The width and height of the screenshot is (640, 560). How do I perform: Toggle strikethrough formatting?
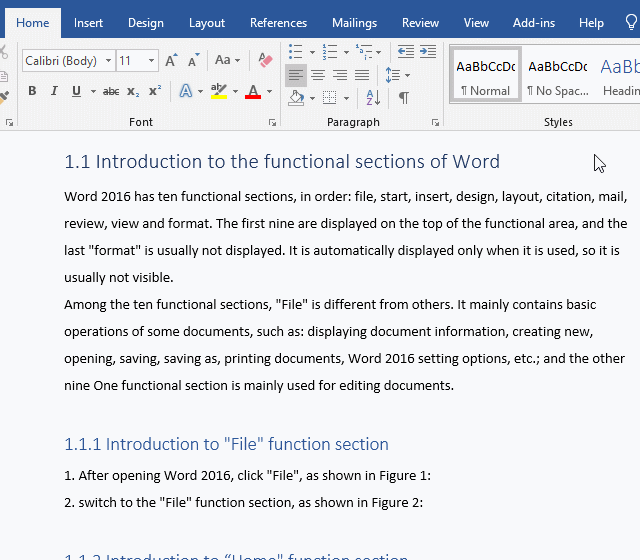pos(111,91)
